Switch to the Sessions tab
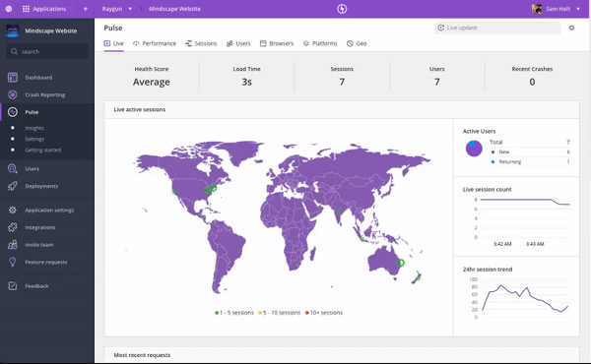Viewport: 591px width, 364px height. (201, 43)
